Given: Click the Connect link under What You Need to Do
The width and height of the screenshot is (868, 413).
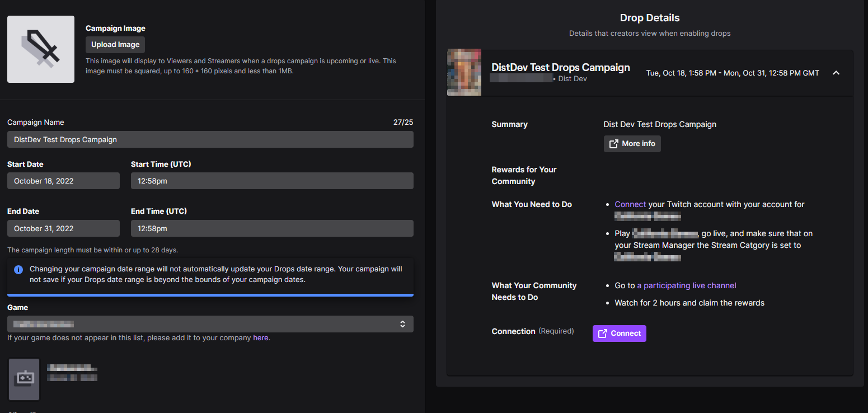Looking at the screenshot, I should point(630,204).
